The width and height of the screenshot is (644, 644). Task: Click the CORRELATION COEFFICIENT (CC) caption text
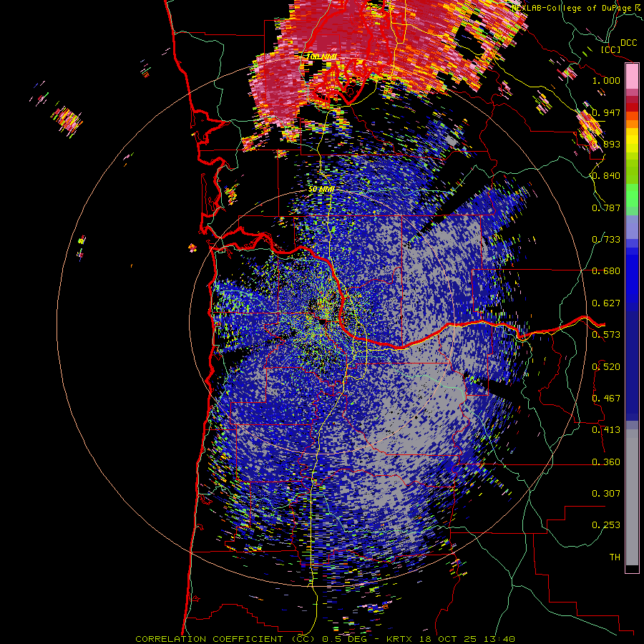click(x=225, y=639)
